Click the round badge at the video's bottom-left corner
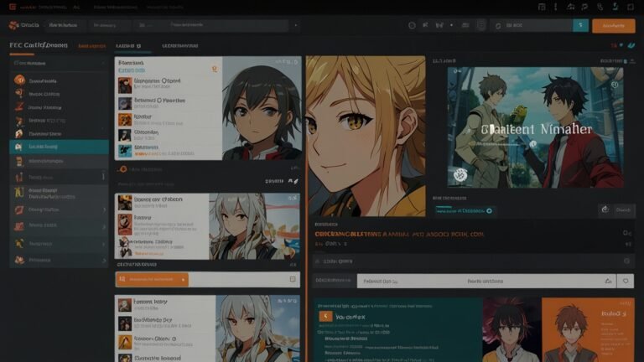Viewport: 644px width, 362px height. tap(460, 175)
